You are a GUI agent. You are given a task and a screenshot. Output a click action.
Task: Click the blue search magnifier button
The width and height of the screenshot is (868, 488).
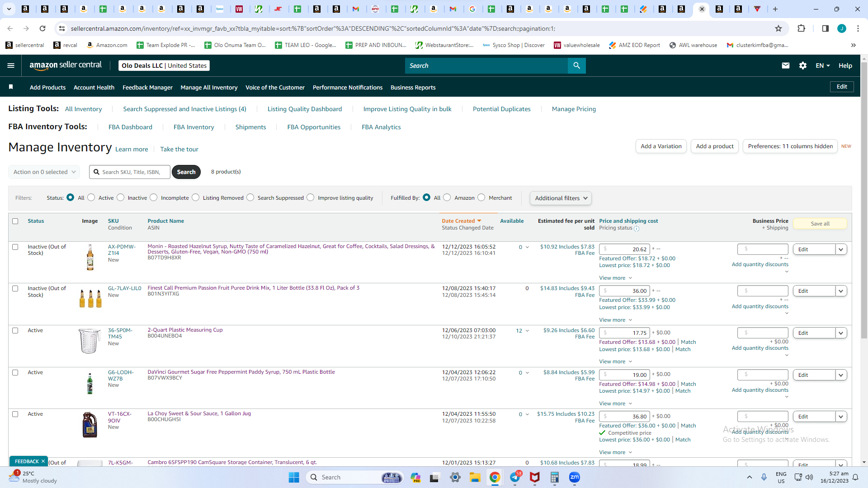pos(576,66)
